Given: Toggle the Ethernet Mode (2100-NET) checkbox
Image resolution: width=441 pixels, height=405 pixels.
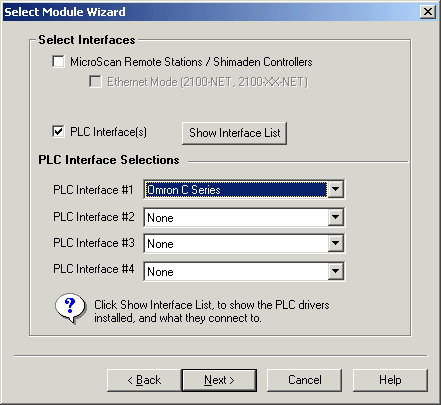Looking at the screenshot, I should [x=95, y=82].
